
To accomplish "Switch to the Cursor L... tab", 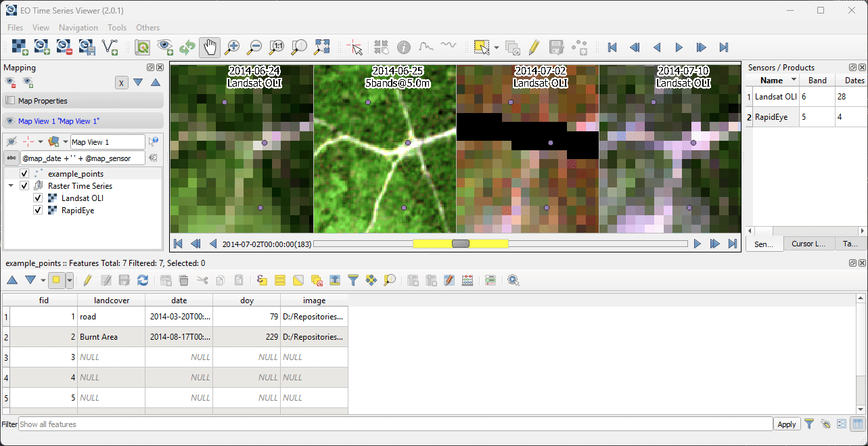I will (808, 244).
